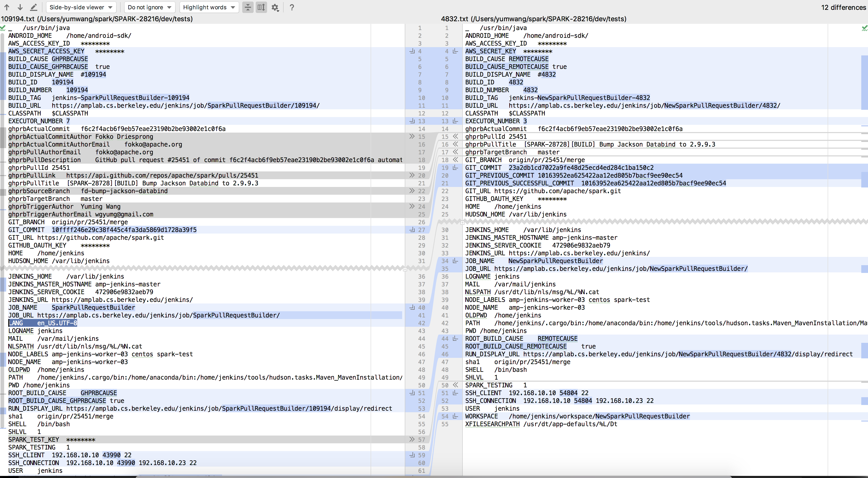Click the 12 differences counter
The height and width of the screenshot is (478, 868).
pos(843,8)
